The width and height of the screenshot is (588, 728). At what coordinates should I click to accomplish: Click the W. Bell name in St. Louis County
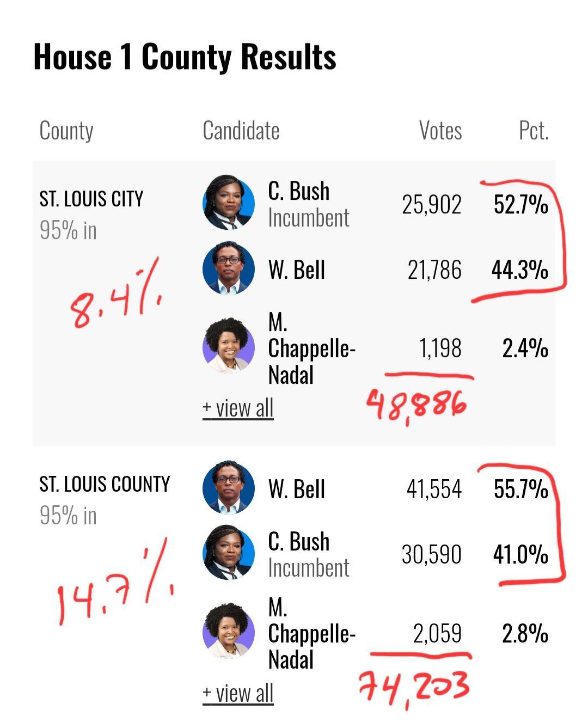point(297,489)
